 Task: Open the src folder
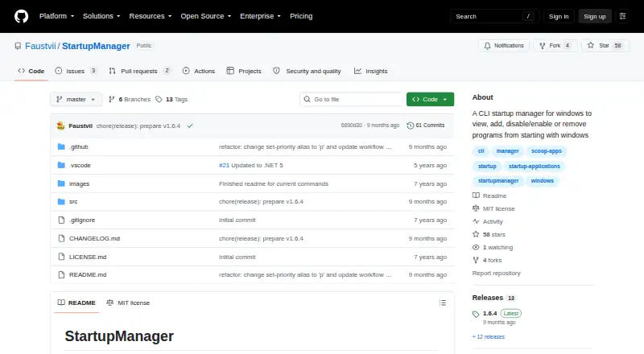click(73, 202)
